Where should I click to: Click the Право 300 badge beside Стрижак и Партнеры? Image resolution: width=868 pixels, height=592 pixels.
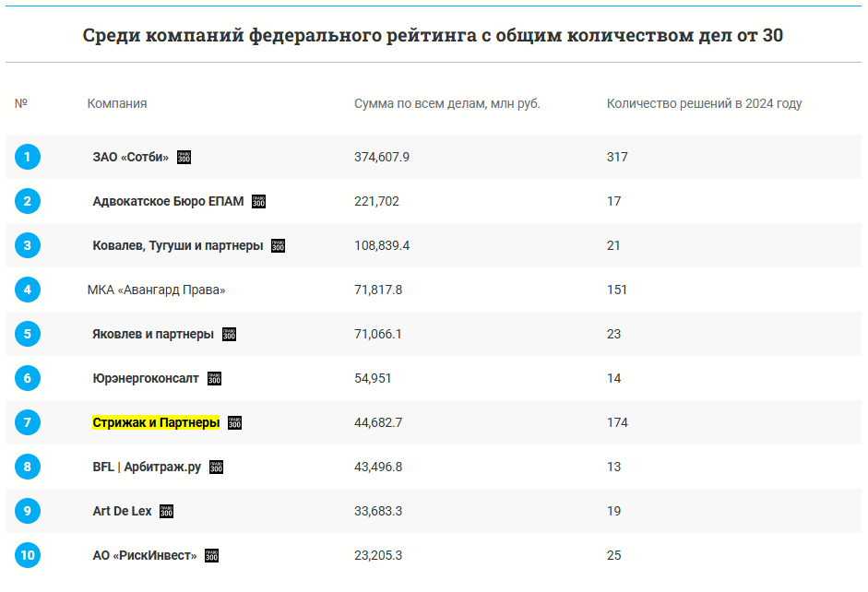[234, 422]
